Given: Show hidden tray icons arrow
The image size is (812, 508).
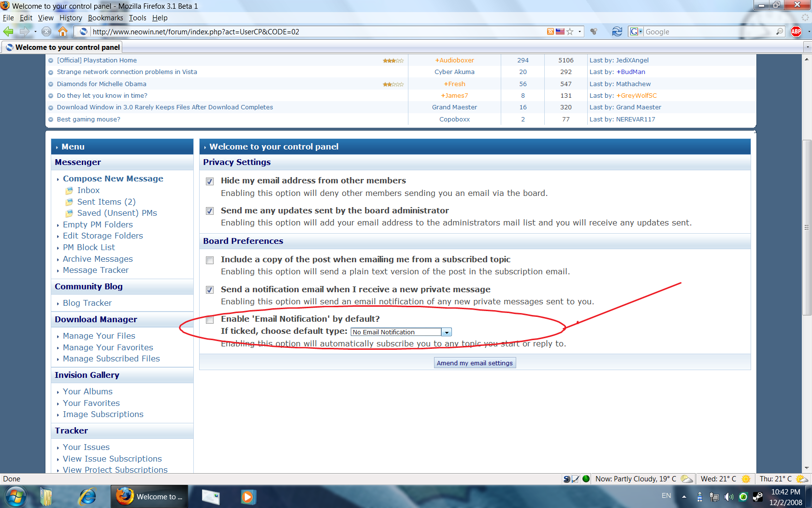Looking at the screenshot, I should coord(684,497).
